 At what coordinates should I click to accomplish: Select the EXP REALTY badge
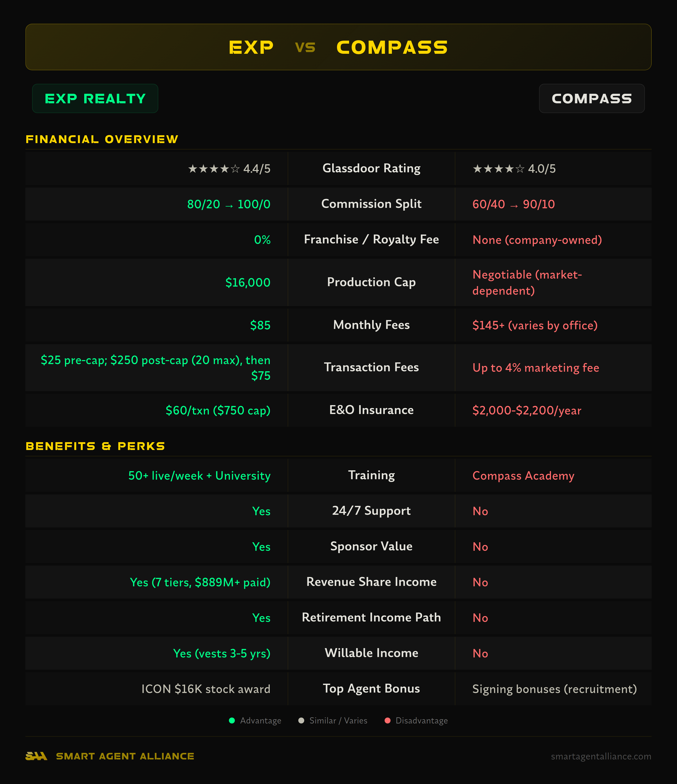pyautogui.click(x=95, y=98)
